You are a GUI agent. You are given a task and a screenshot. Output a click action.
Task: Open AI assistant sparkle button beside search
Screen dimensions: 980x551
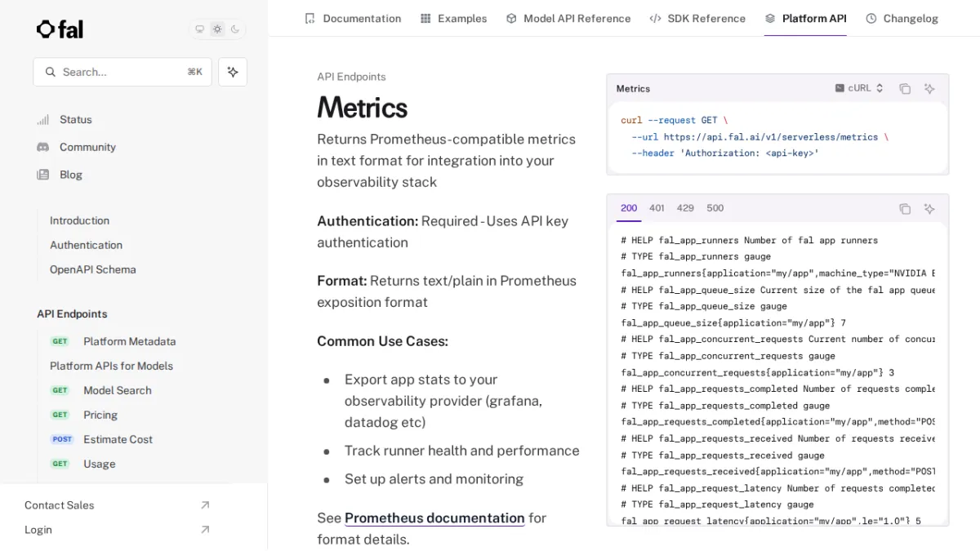[233, 72]
